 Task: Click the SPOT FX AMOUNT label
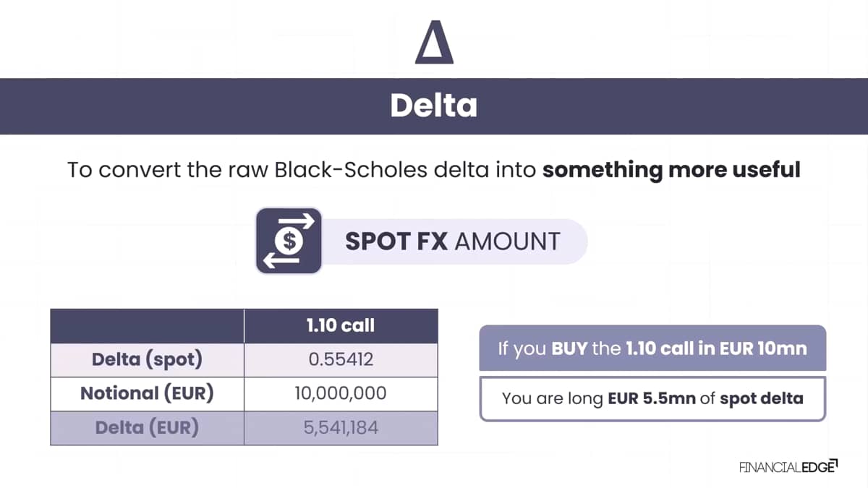pos(453,241)
